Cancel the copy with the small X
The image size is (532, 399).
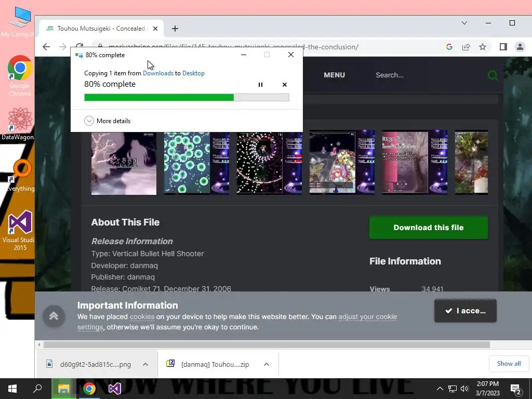[284, 85]
